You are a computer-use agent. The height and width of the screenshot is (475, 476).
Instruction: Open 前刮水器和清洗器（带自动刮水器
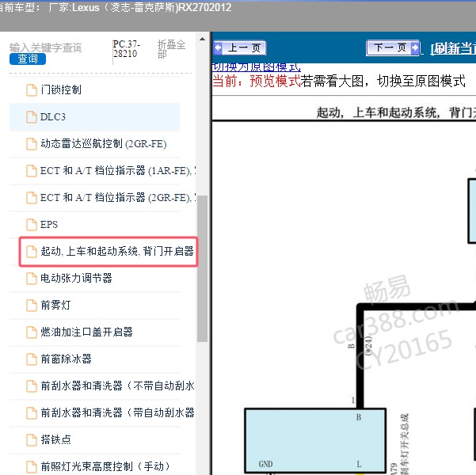(117, 412)
